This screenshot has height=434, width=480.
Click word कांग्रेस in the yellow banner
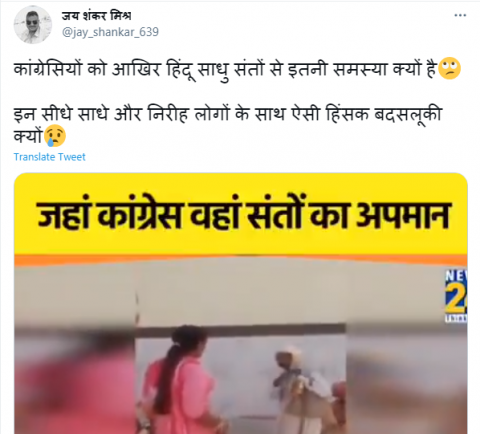pos(140,215)
